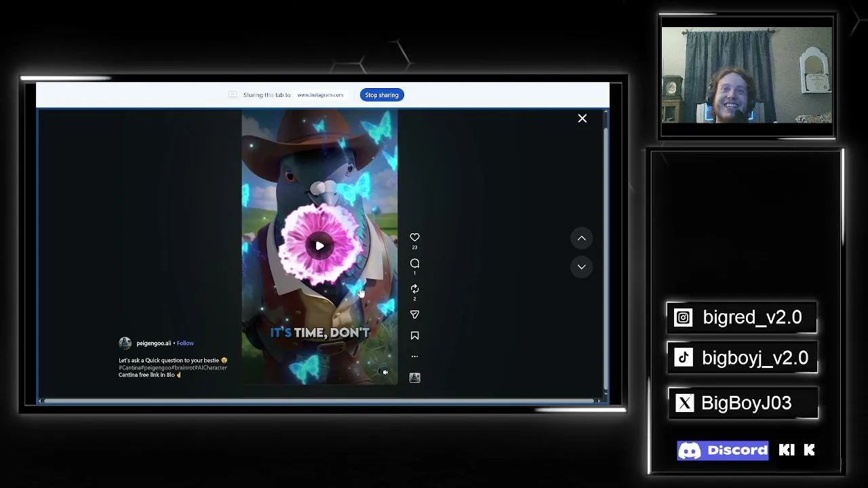The height and width of the screenshot is (488, 868).
Task: Share the reel via the paper plane icon
Action: pos(414,314)
